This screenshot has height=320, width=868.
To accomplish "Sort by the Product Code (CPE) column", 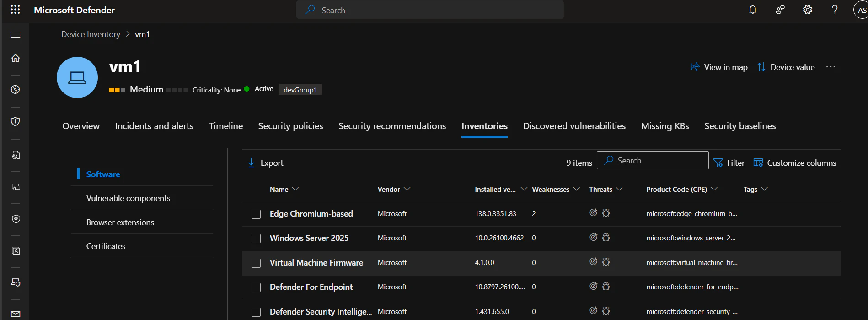I will pyautogui.click(x=681, y=189).
